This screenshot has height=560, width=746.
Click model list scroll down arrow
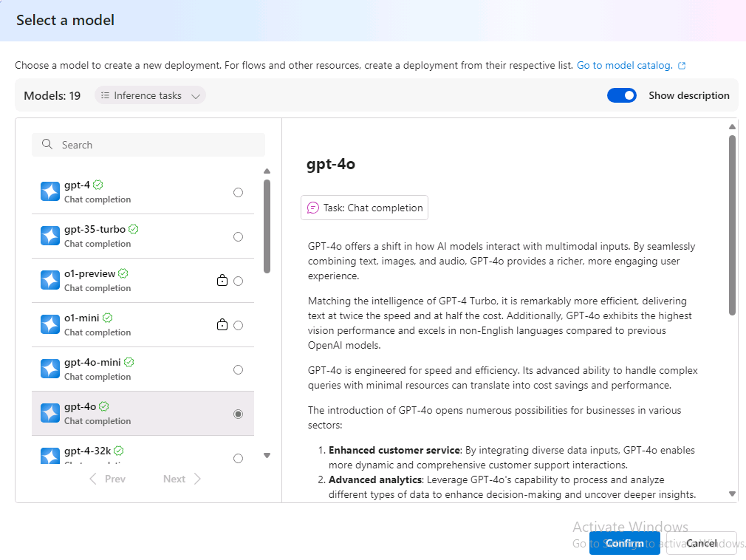point(267,455)
